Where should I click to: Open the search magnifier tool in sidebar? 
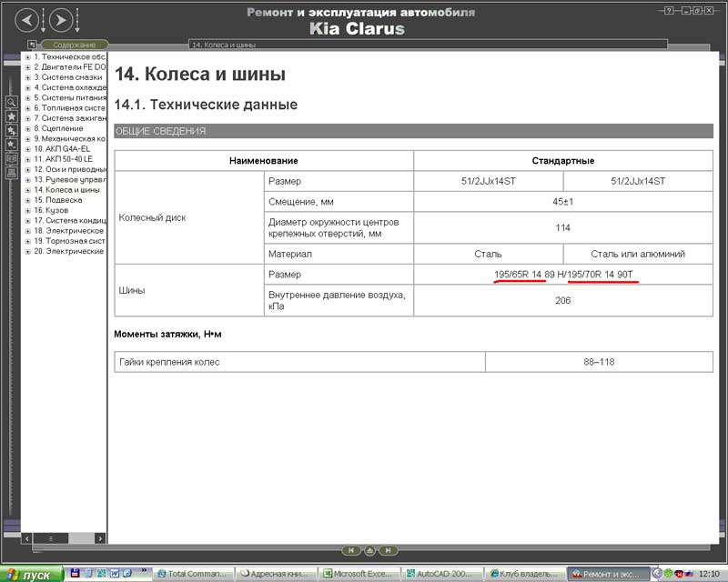coord(12,103)
